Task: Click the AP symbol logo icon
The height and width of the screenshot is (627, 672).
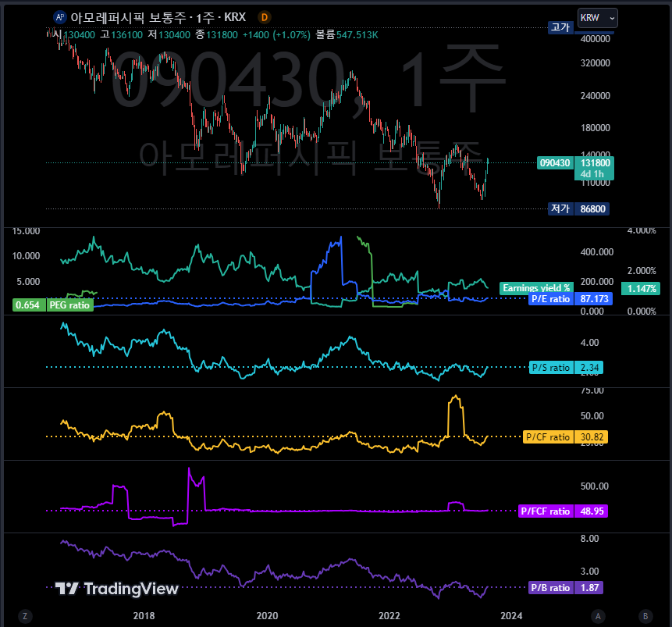Action: click(x=59, y=17)
